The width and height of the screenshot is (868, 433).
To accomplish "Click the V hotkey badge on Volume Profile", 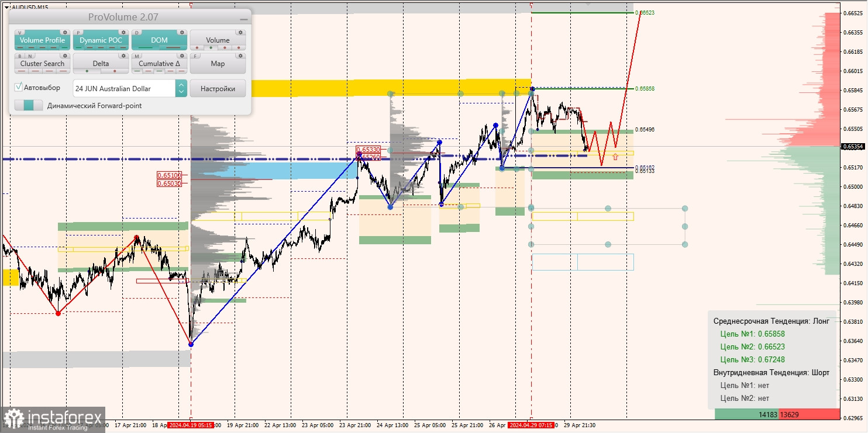I will (20, 33).
